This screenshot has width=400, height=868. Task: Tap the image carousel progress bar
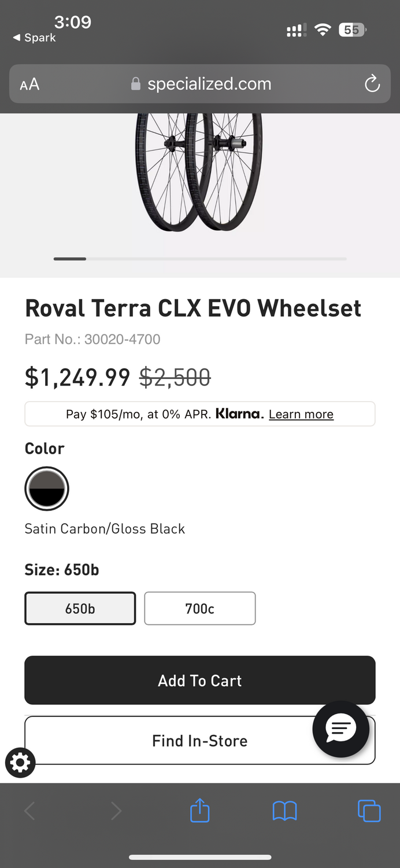tap(200, 259)
